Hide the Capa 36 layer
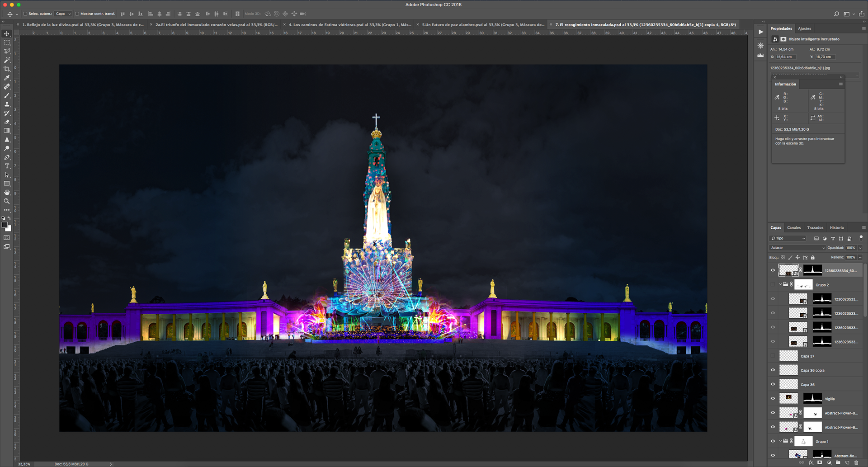This screenshot has width=868, height=467. pos(773,384)
